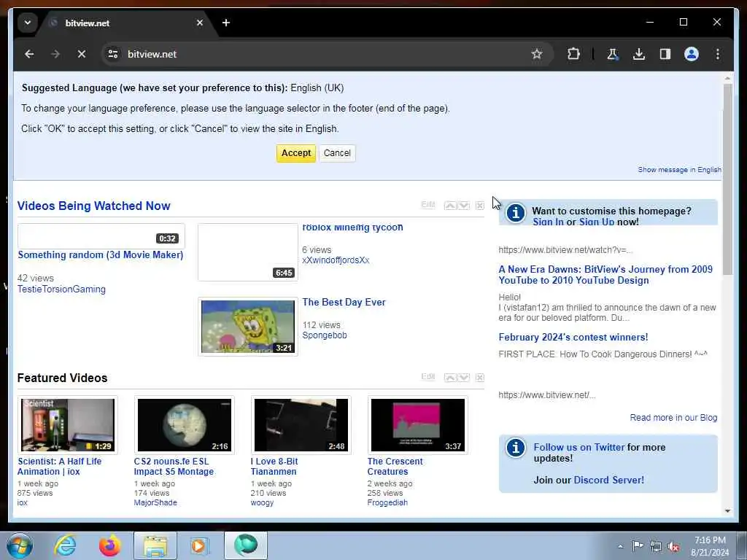Launch Internet Explorer from taskbar
This screenshot has width=747, height=560.
click(x=65, y=545)
